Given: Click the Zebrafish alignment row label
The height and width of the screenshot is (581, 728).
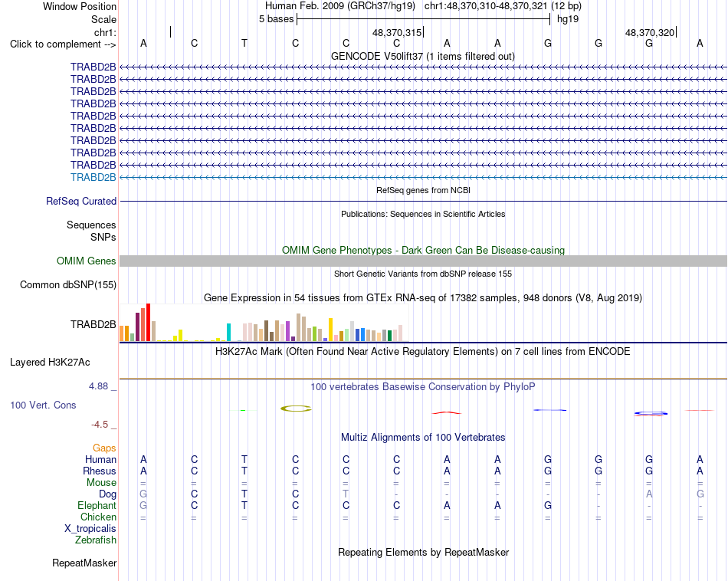Looking at the screenshot, I should (x=96, y=540).
